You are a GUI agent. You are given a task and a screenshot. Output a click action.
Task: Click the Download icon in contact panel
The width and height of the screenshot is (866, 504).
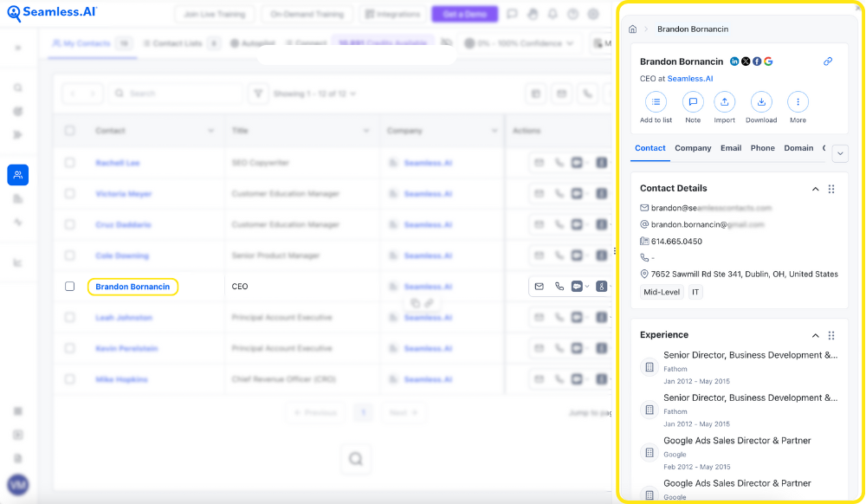761,102
